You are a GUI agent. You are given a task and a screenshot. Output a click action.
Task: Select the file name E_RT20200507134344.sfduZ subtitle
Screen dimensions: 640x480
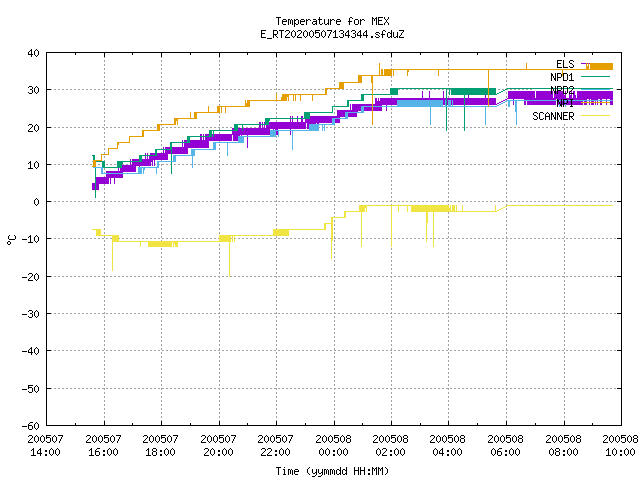coord(332,34)
